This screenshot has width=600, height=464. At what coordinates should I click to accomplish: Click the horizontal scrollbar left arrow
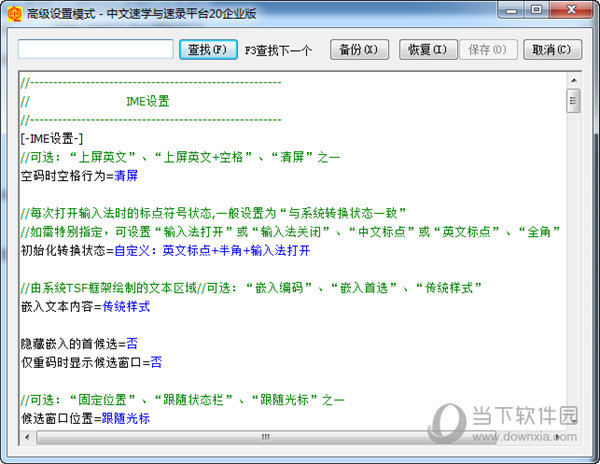coord(27,437)
